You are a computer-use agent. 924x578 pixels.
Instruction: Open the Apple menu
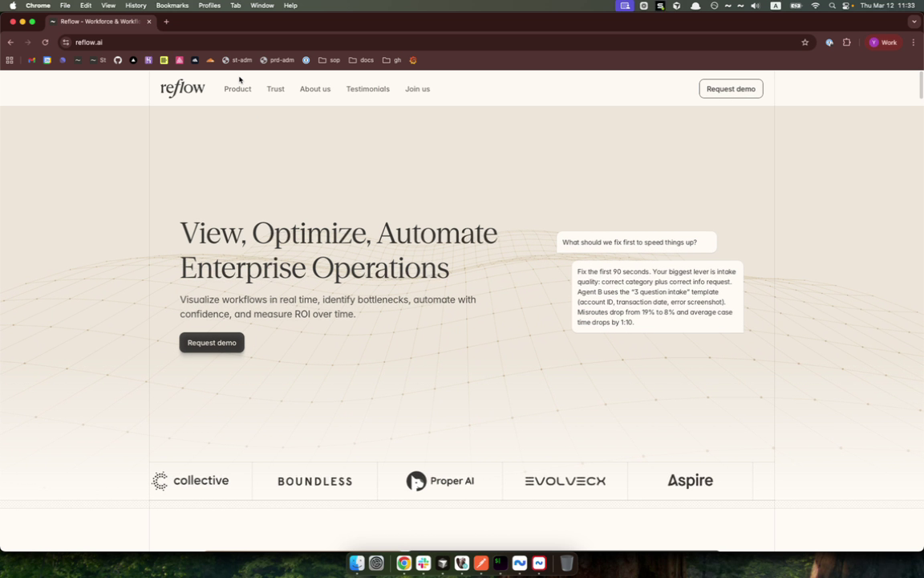click(x=12, y=6)
